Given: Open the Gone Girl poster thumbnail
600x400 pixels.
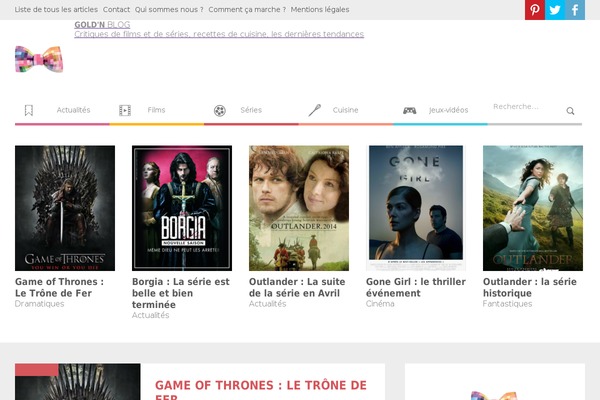Looking at the screenshot, I should (416, 208).
